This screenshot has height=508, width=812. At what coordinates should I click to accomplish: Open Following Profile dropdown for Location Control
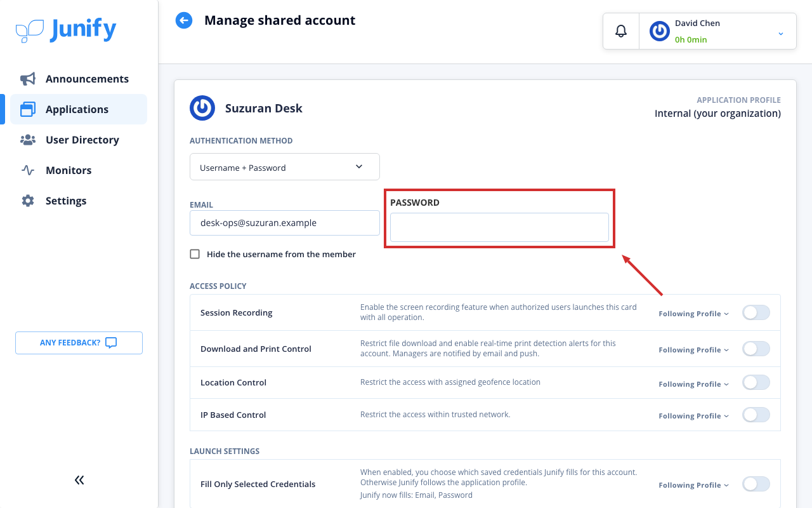[694, 384]
